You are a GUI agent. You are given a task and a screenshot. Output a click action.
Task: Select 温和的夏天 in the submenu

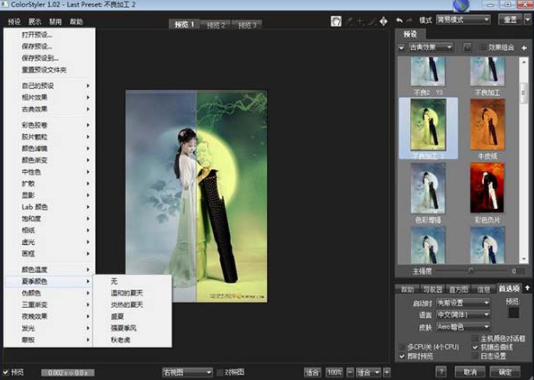tap(132, 293)
